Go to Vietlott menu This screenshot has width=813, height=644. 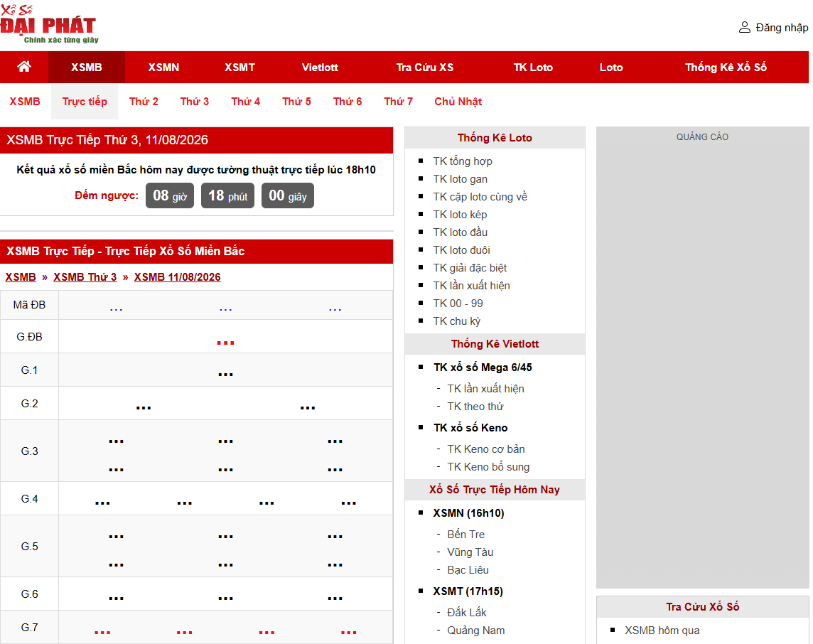point(320,68)
